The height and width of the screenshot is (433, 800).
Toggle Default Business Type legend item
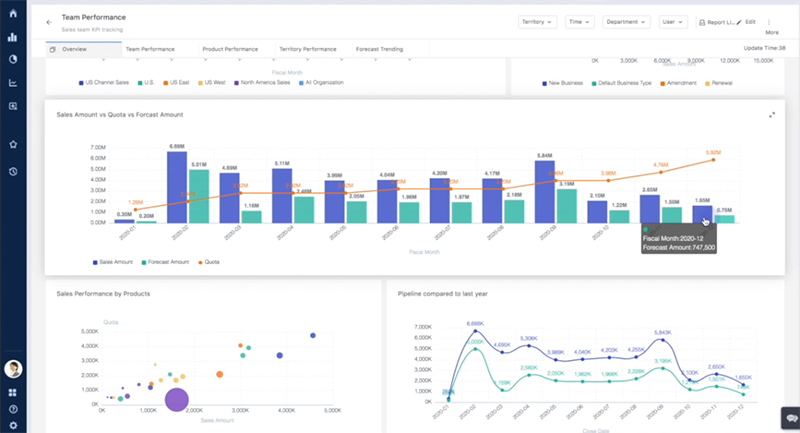(621, 83)
